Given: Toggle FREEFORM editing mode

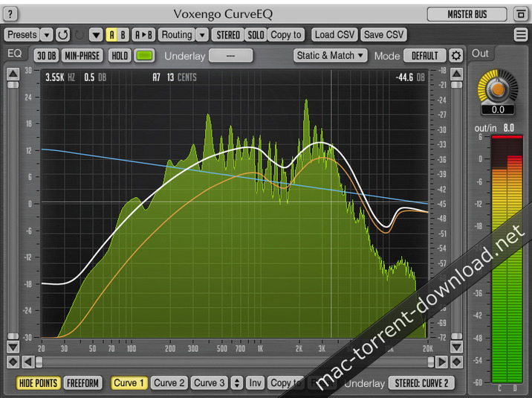Looking at the screenshot, I should [82, 383].
